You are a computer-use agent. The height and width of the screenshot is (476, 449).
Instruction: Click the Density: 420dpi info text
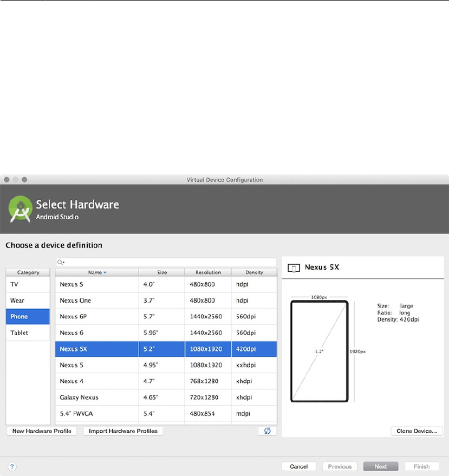pos(398,319)
